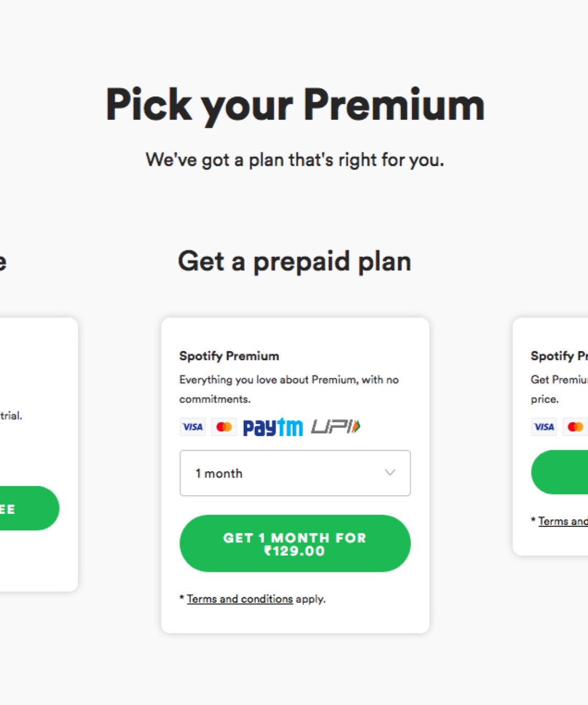This screenshot has height=705, width=588.
Task: Click the chevron arrow on the duration selector
Action: [x=390, y=473]
